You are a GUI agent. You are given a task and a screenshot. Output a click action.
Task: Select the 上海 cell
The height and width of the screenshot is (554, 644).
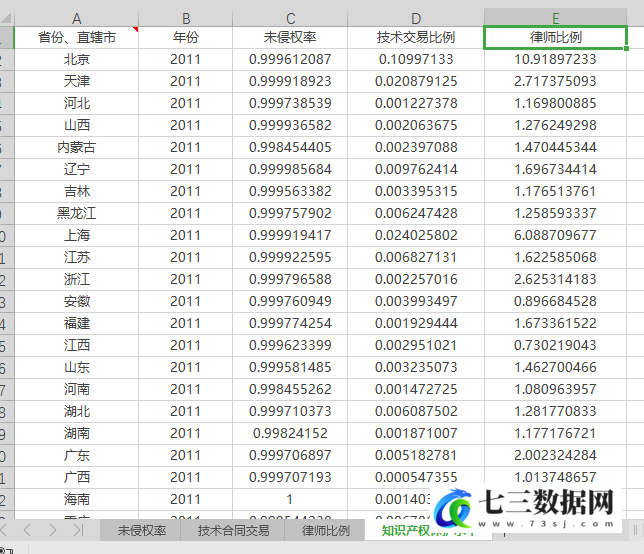[x=76, y=235]
